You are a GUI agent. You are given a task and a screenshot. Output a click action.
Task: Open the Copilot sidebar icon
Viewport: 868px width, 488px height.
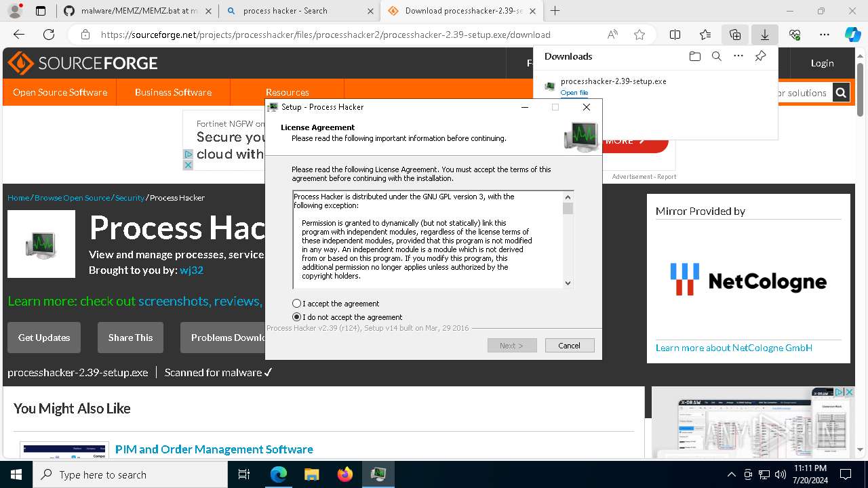click(x=853, y=35)
